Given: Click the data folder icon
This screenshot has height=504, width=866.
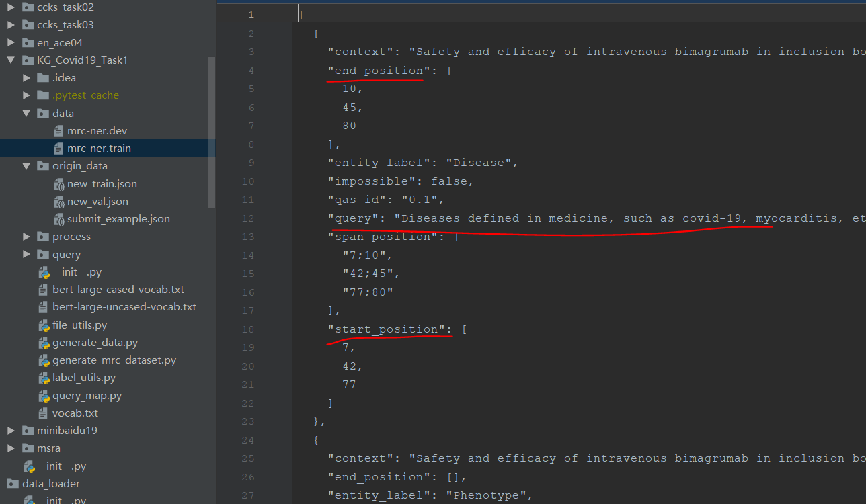Looking at the screenshot, I should pyautogui.click(x=43, y=113).
